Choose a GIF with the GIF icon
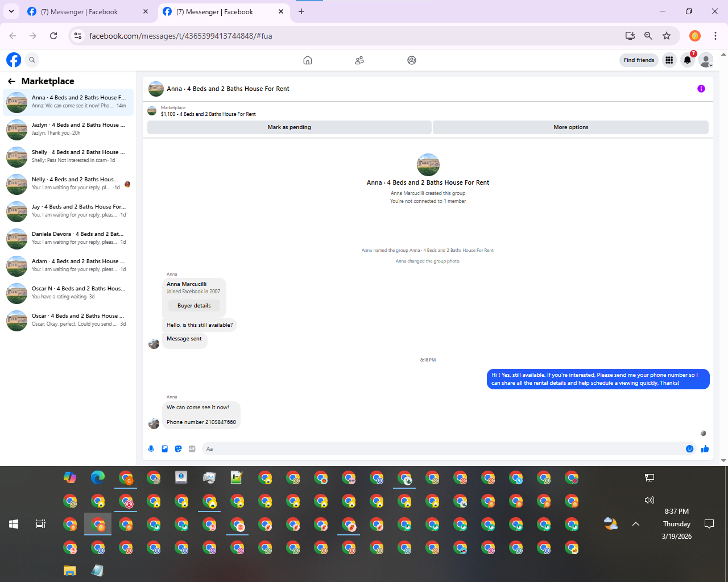The width and height of the screenshot is (728, 582). [192, 449]
